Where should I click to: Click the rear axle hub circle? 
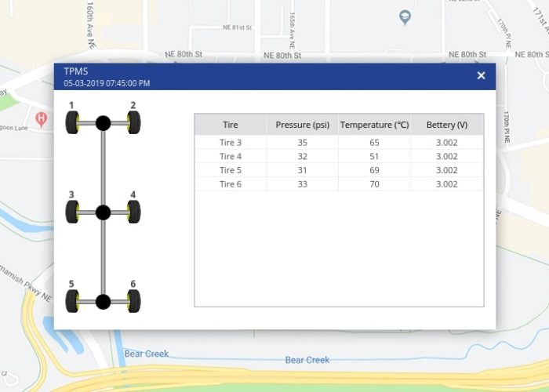click(103, 302)
